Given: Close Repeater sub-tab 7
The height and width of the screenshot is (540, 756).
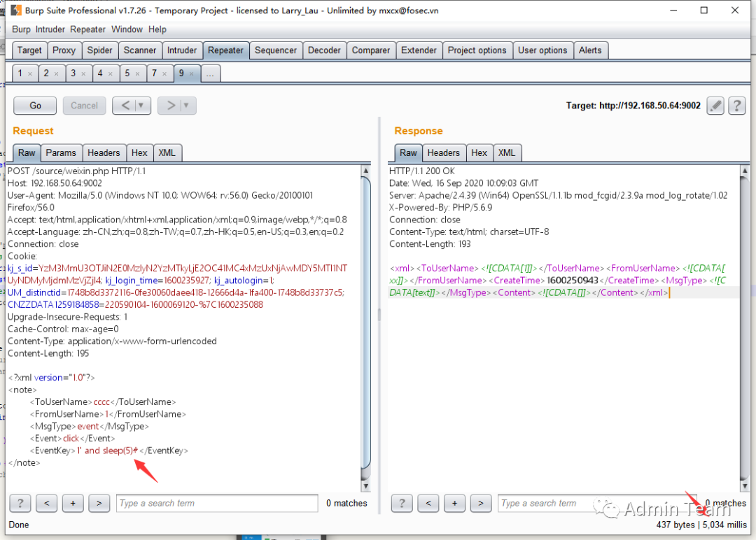Looking at the screenshot, I should click(164, 73).
